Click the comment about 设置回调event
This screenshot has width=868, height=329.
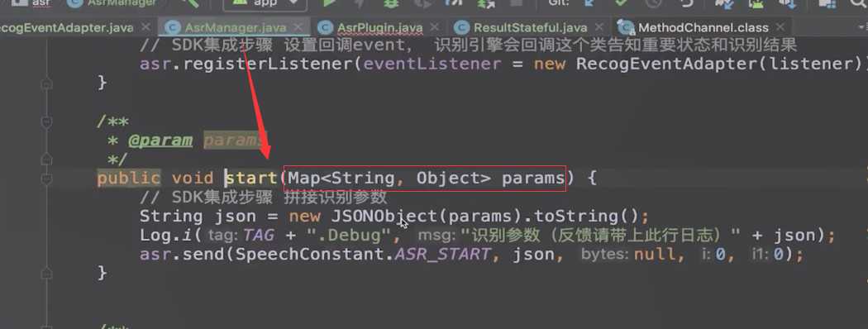(468, 45)
